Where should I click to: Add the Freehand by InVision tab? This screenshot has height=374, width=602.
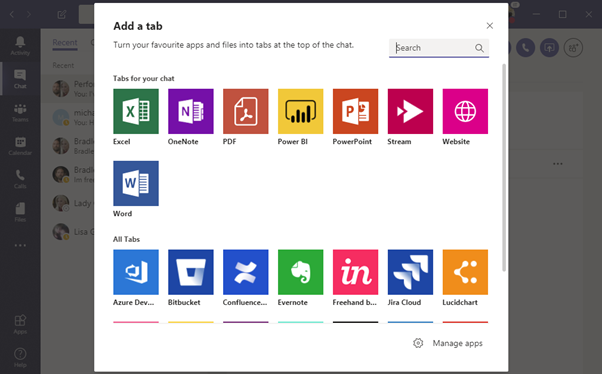point(355,272)
